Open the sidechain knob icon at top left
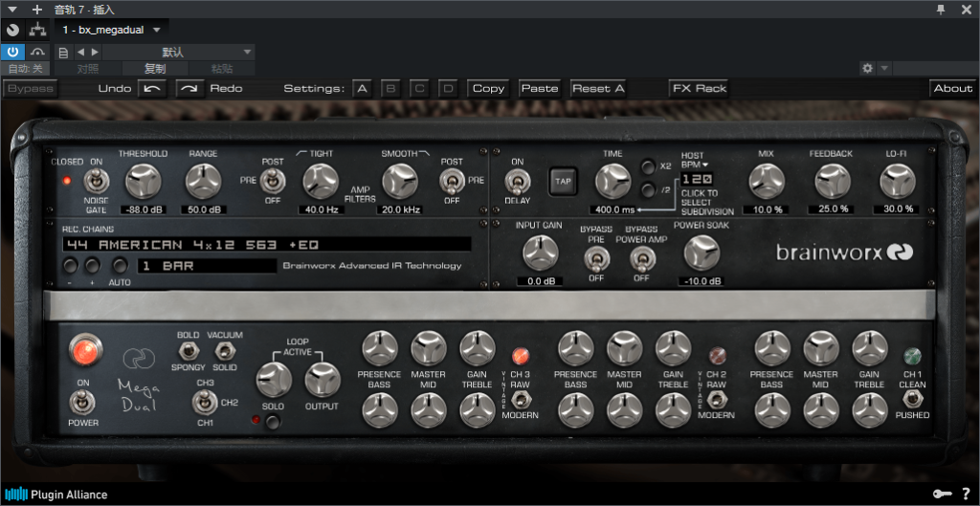 coord(12,30)
